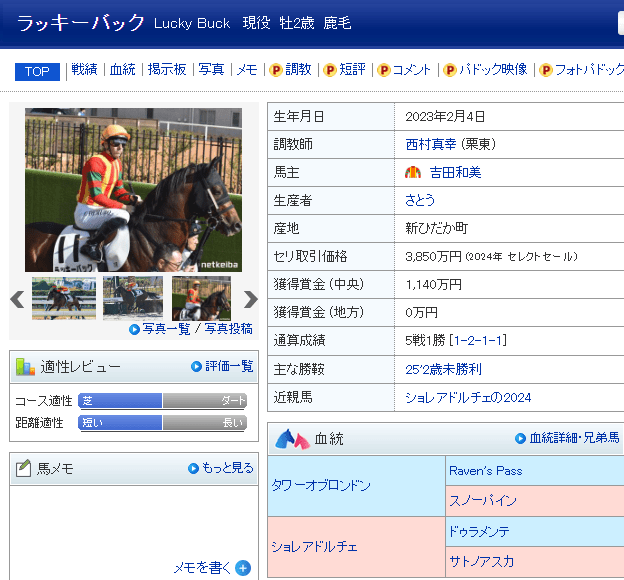This screenshot has height=580, width=624.
Task: Open trainer 西村真幸 profile
Action: click(431, 144)
